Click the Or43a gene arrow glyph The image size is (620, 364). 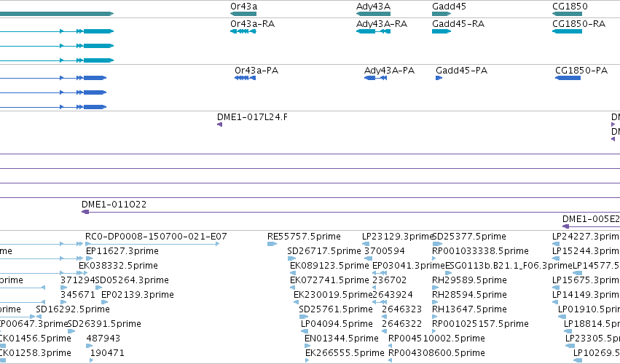(243, 14)
